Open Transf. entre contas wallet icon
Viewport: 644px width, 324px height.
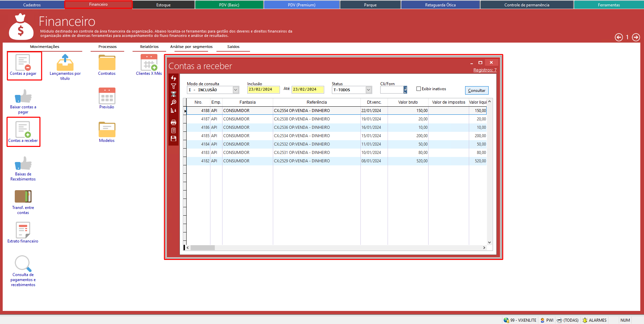coord(23,197)
